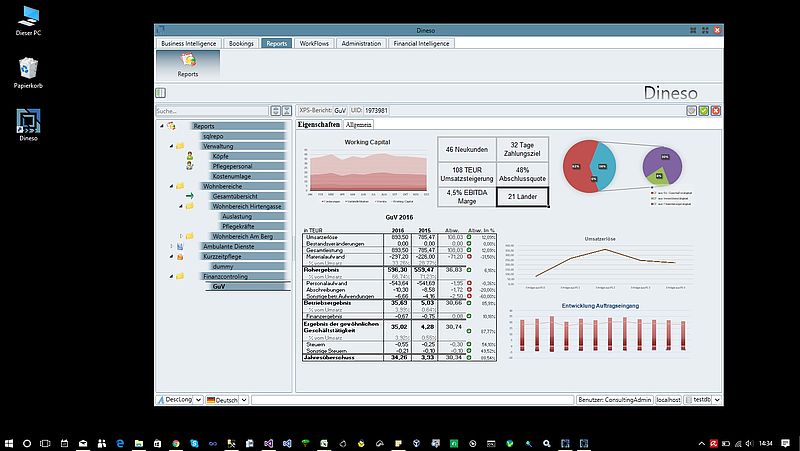
Task: Open the notification center icon
Action: click(785, 443)
